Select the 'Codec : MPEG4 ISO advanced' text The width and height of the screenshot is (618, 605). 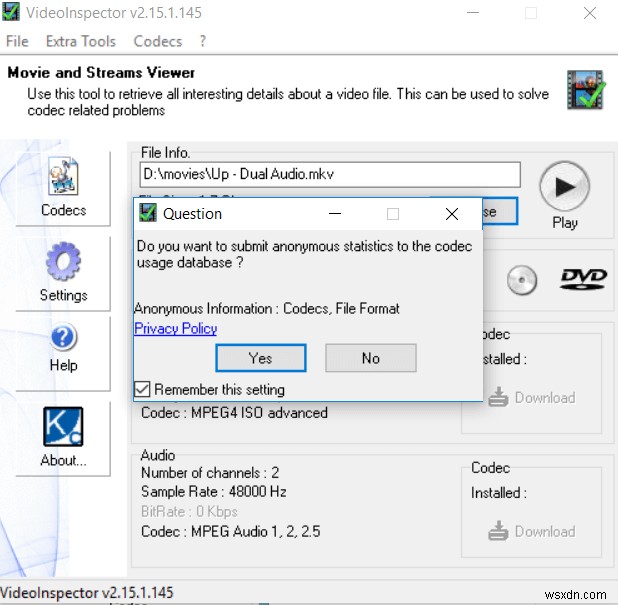tap(235, 413)
